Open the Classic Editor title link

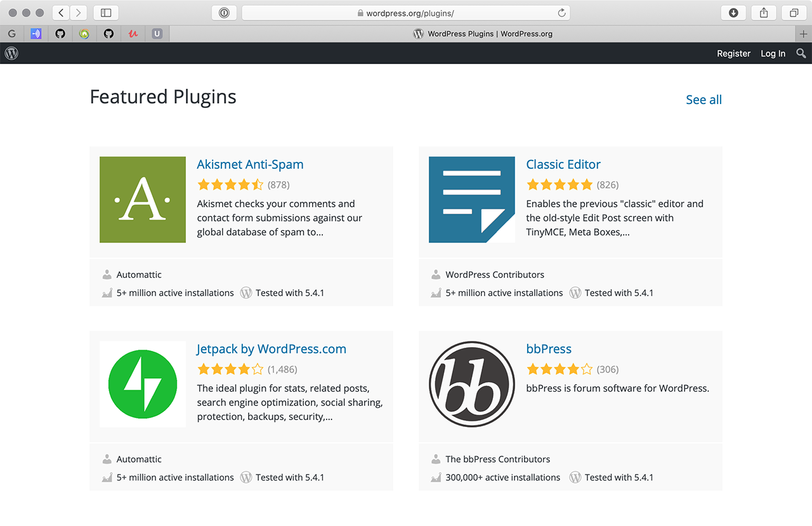(x=563, y=164)
